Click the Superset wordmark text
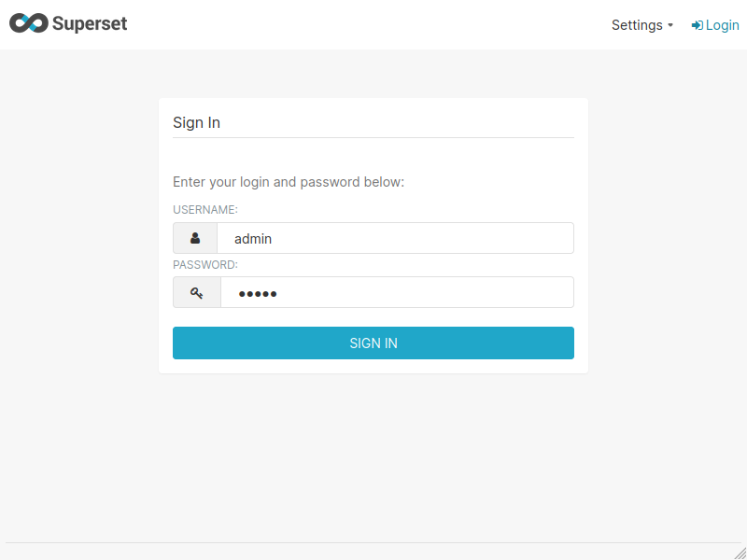Viewport: 747px width, 560px height. coord(91,23)
